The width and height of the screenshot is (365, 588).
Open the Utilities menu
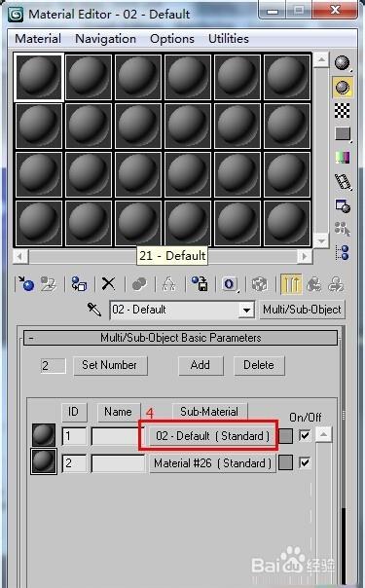229,39
